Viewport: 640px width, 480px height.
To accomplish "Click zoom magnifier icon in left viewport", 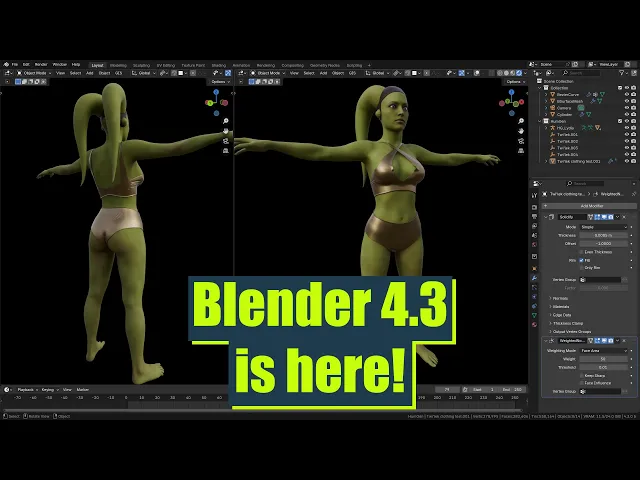I will [226, 121].
